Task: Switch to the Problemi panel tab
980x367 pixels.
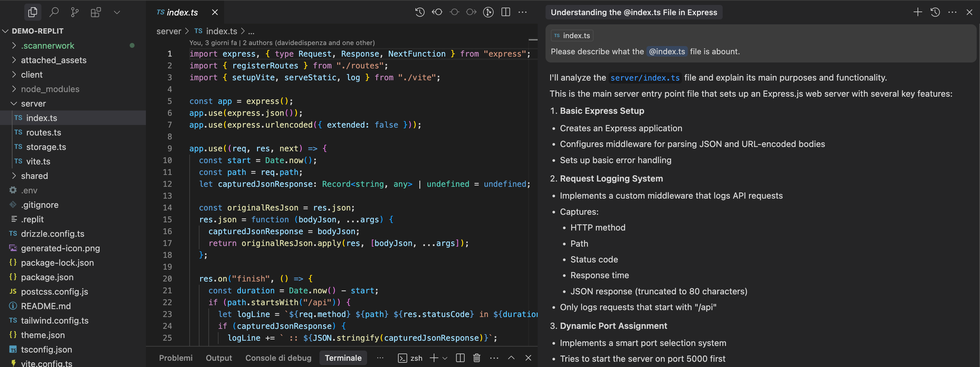Action: pos(175,357)
